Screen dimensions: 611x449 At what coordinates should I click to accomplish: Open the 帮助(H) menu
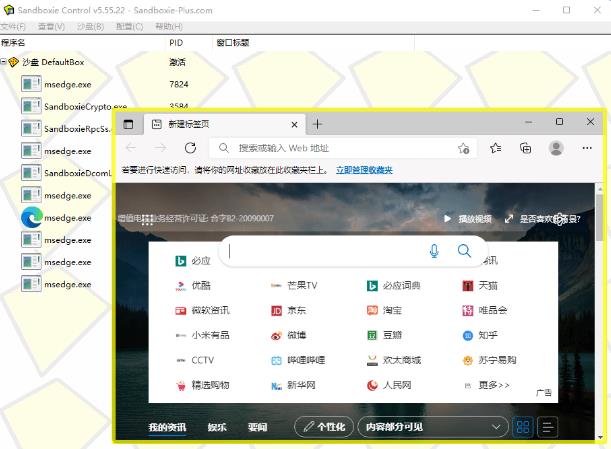(x=169, y=27)
